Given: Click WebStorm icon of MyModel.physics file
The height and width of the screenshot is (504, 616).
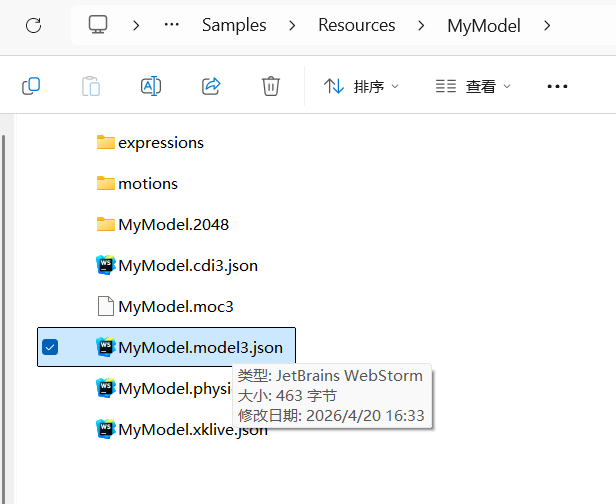Looking at the screenshot, I should pyautogui.click(x=106, y=388).
